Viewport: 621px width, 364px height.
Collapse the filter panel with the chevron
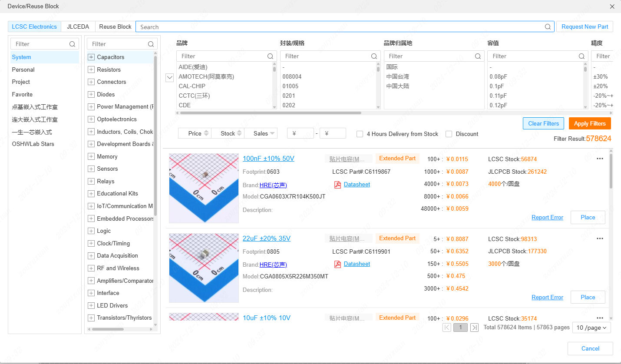(170, 77)
